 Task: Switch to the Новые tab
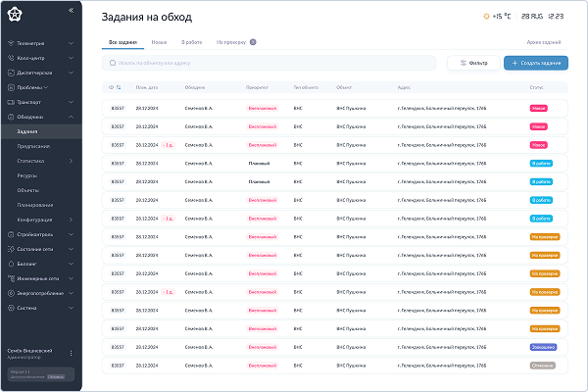click(159, 42)
